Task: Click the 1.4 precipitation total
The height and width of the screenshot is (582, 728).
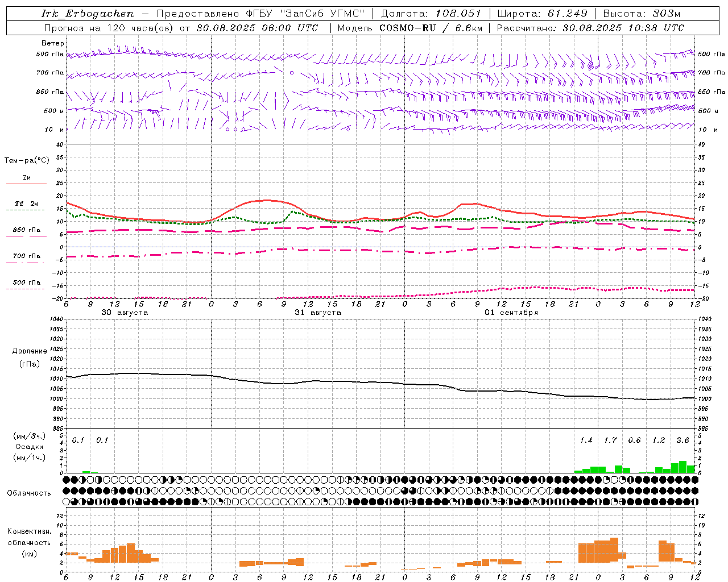Action: click(586, 440)
